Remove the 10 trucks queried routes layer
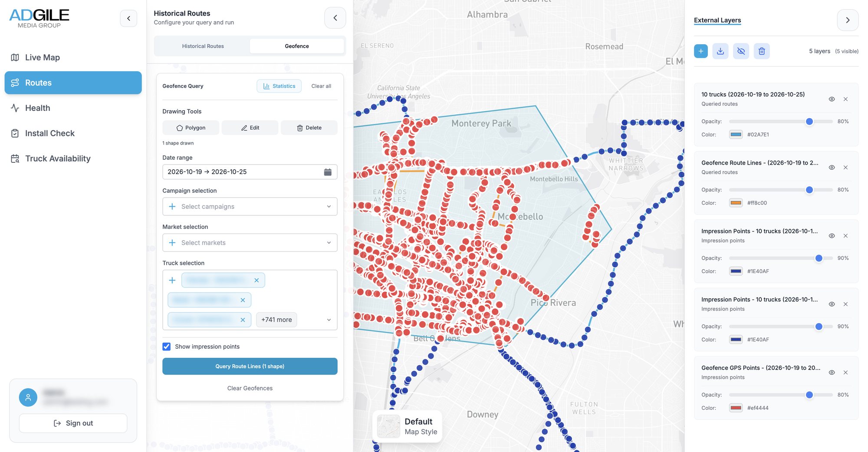The width and height of the screenshot is (868, 452). (845, 99)
